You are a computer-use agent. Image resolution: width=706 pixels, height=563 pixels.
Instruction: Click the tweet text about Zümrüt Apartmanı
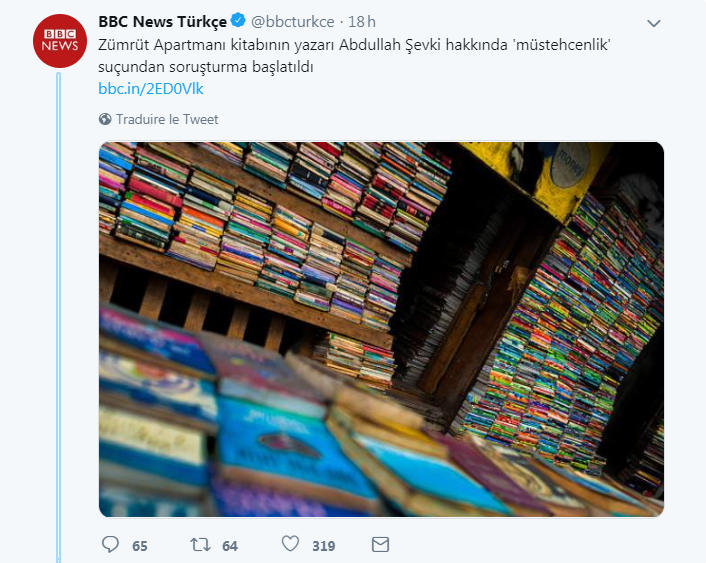354,56
